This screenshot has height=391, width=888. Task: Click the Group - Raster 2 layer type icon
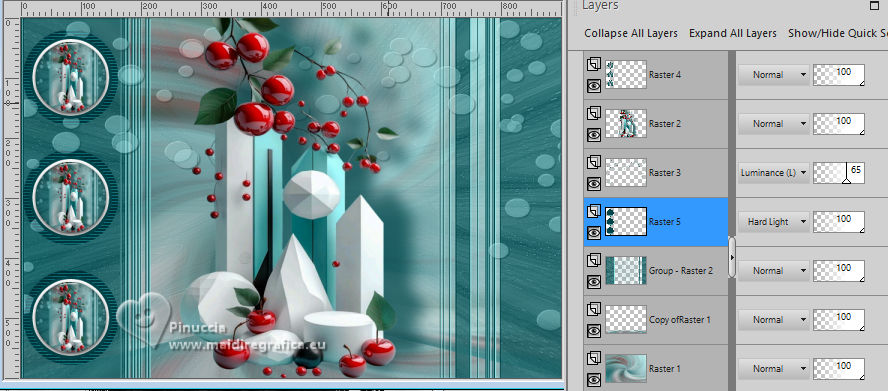(594, 260)
